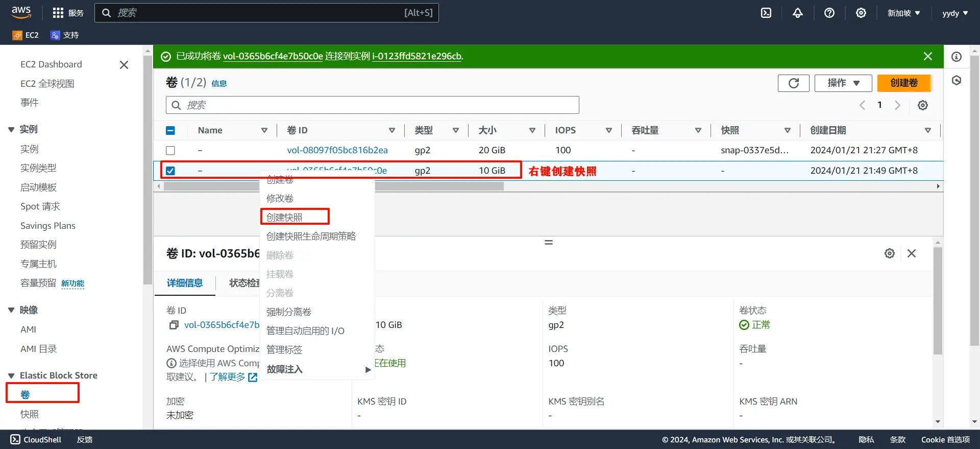Copy the volume ID in the details
The image size is (980, 449).
pos(174,325)
